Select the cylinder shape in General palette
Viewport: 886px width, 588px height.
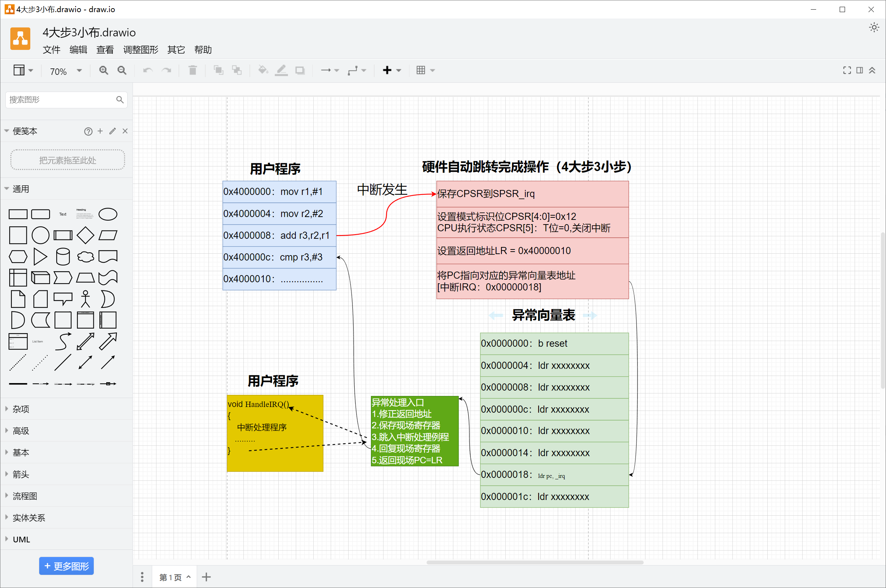pyautogui.click(x=63, y=257)
